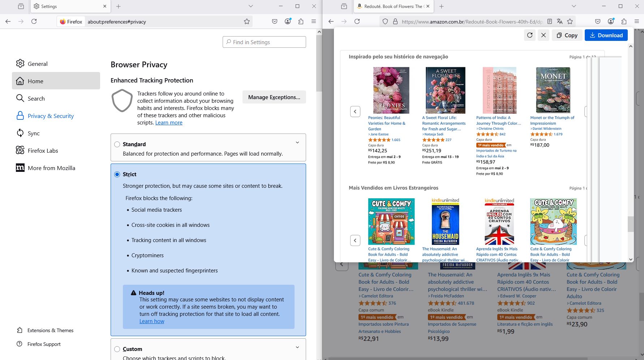Open Patterns of India book title link

(499, 120)
